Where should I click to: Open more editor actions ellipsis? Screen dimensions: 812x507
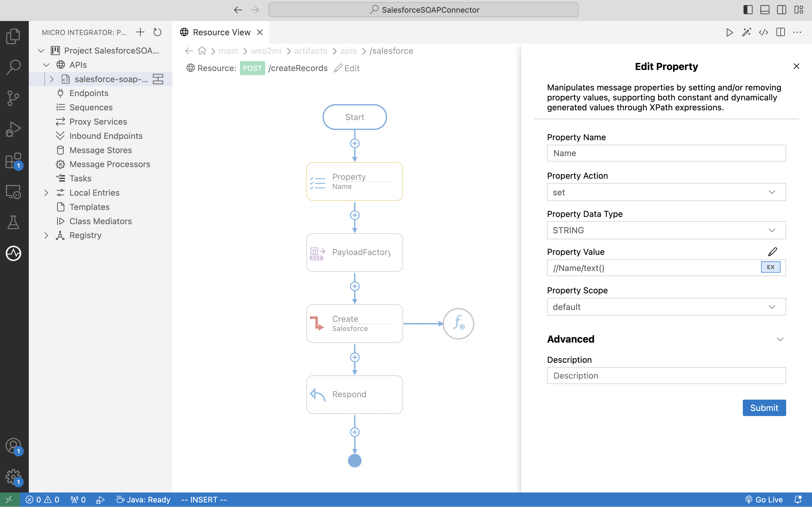click(797, 32)
